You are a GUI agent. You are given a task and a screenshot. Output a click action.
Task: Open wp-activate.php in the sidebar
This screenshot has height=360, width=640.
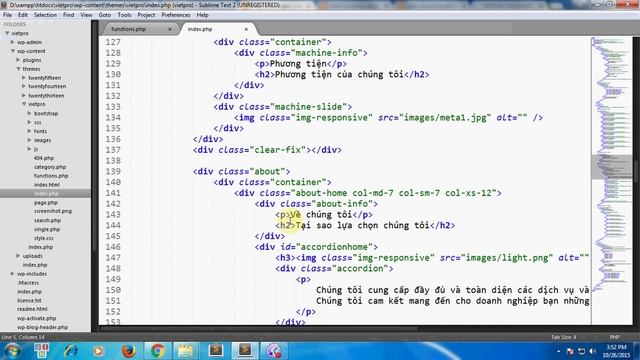tap(36, 318)
